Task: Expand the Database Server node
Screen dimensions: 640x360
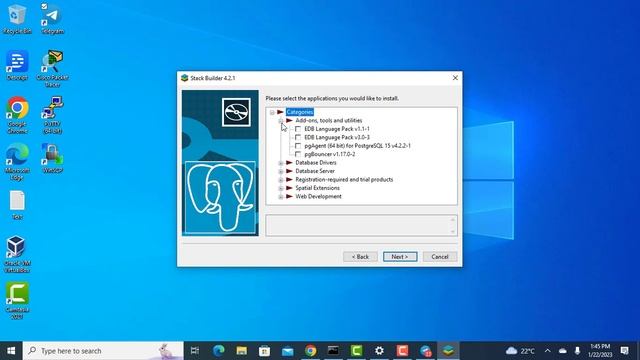Action: point(281,171)
